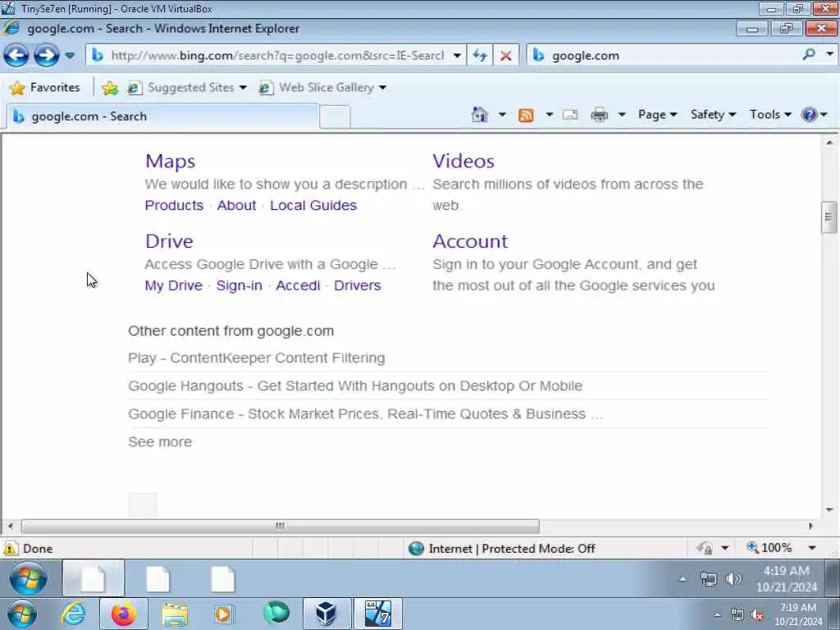Screen dimensions: 840x630
Task: Open Windows Explorer folder on host taskbar
Action: 175,614
